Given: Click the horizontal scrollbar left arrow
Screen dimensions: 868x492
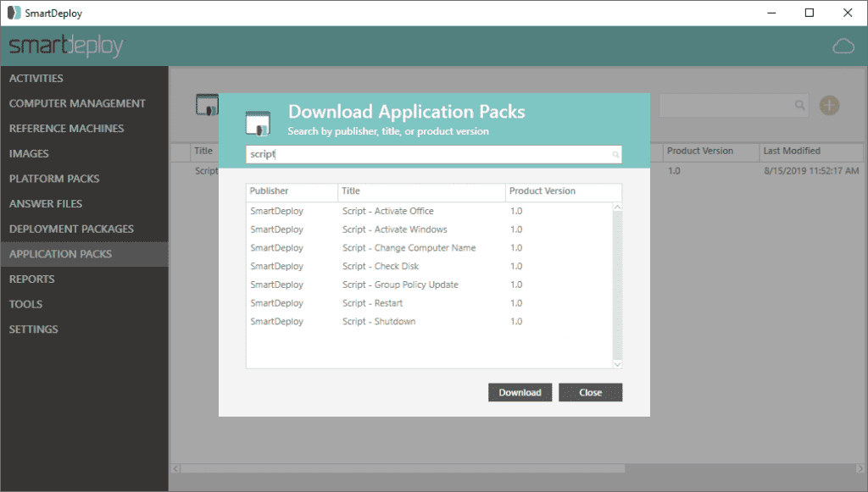Looking at the screenshot, I should point(175,469).
